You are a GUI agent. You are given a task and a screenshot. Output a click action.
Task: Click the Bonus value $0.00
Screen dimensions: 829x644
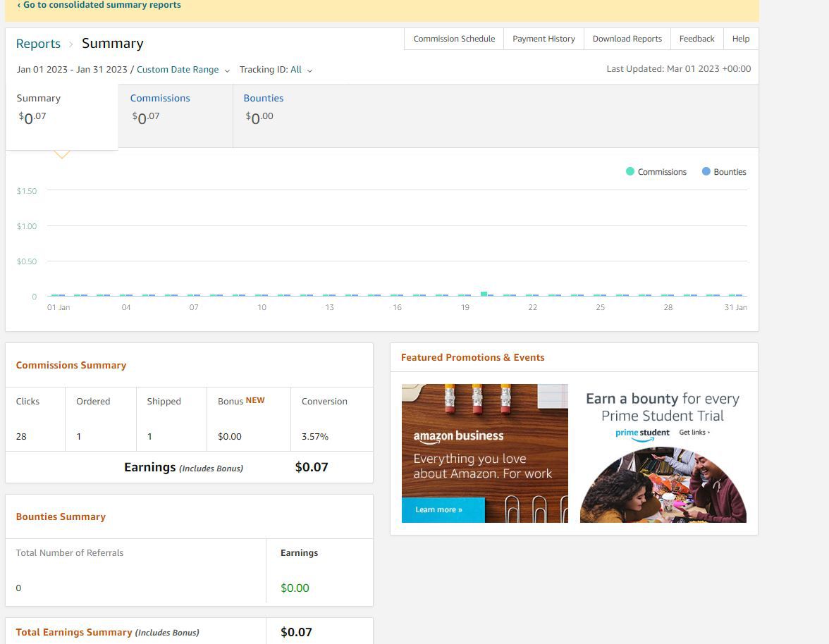(230, 437)
